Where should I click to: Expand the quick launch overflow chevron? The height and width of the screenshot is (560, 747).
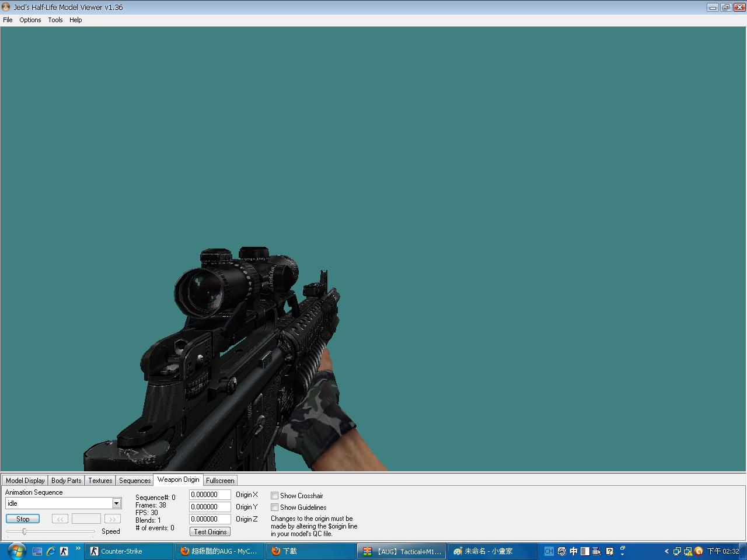(78, 548)
